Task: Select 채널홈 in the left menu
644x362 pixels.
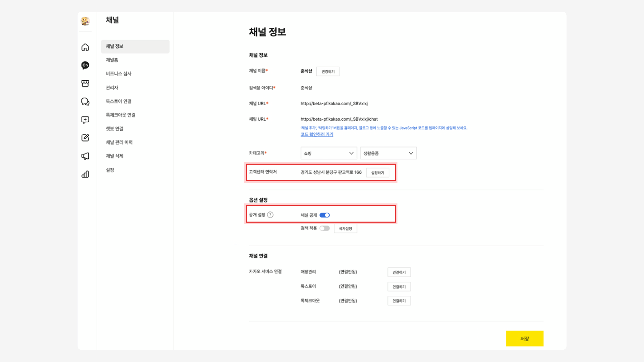Action: pyautogui.click(x=112, y=60)
